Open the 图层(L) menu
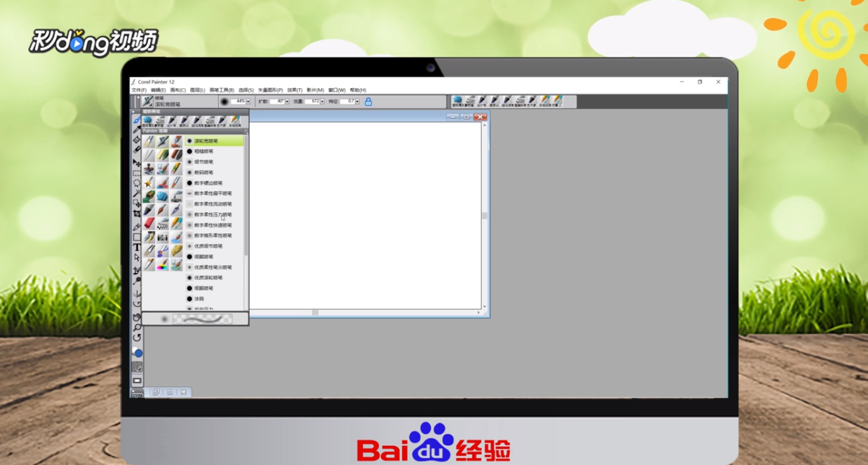 198,90
